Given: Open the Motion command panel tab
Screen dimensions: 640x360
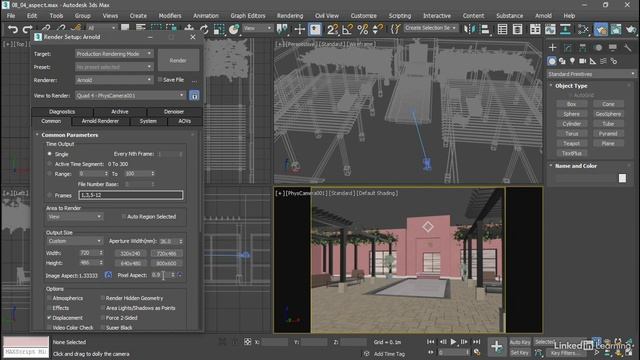Looking at the screenshot, I should pyautogui.click(x=598, y=48).
